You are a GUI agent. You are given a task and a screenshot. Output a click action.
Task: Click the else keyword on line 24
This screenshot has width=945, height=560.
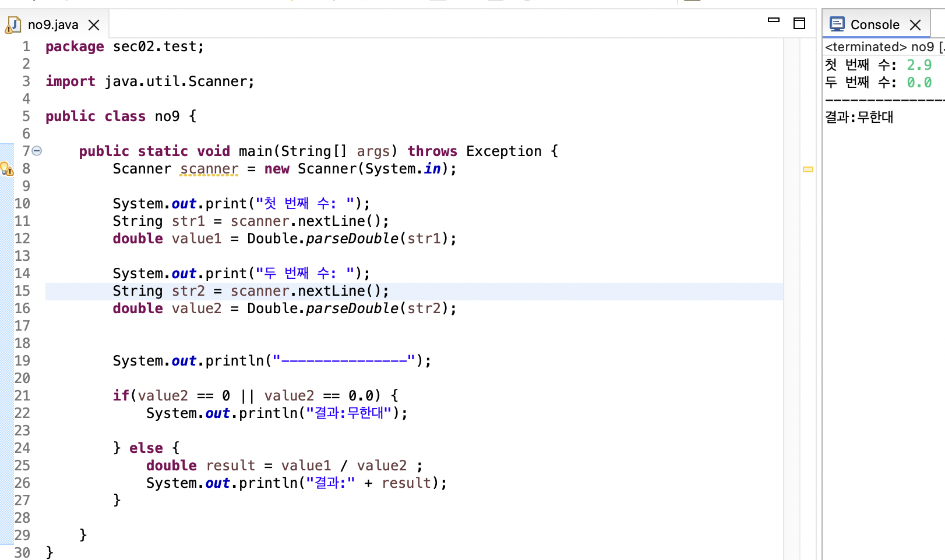pyautogui.click(x=146, y=448)
